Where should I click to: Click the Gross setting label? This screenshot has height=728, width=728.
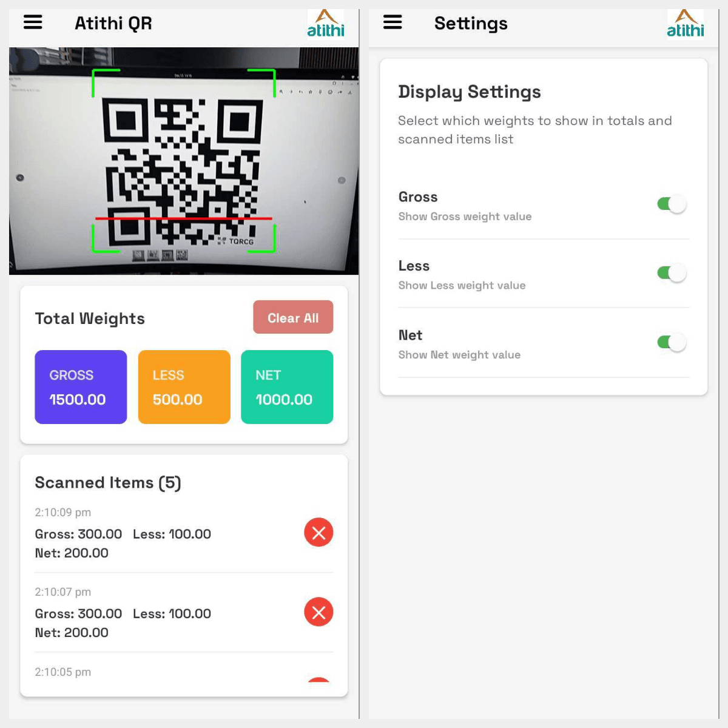tap(418, 197)
